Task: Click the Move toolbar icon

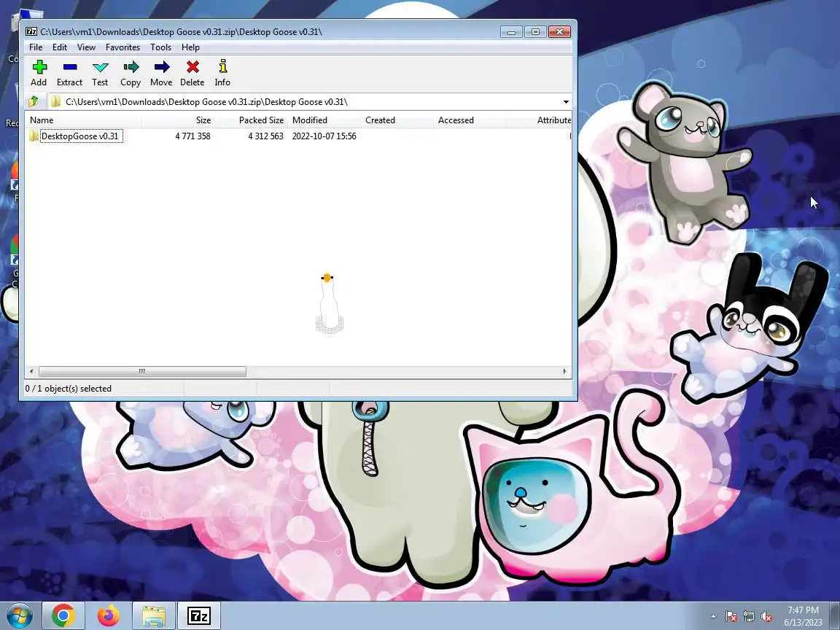Action: click(161, 73)
